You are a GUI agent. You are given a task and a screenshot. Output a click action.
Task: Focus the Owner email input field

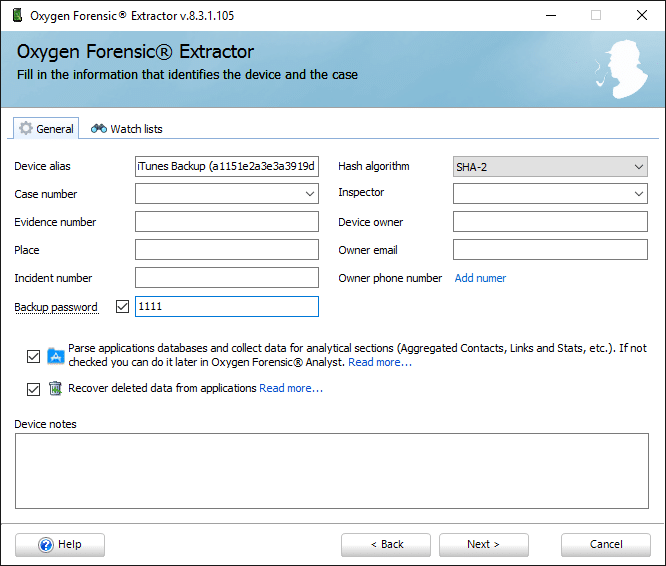click(x=550, y=250)
